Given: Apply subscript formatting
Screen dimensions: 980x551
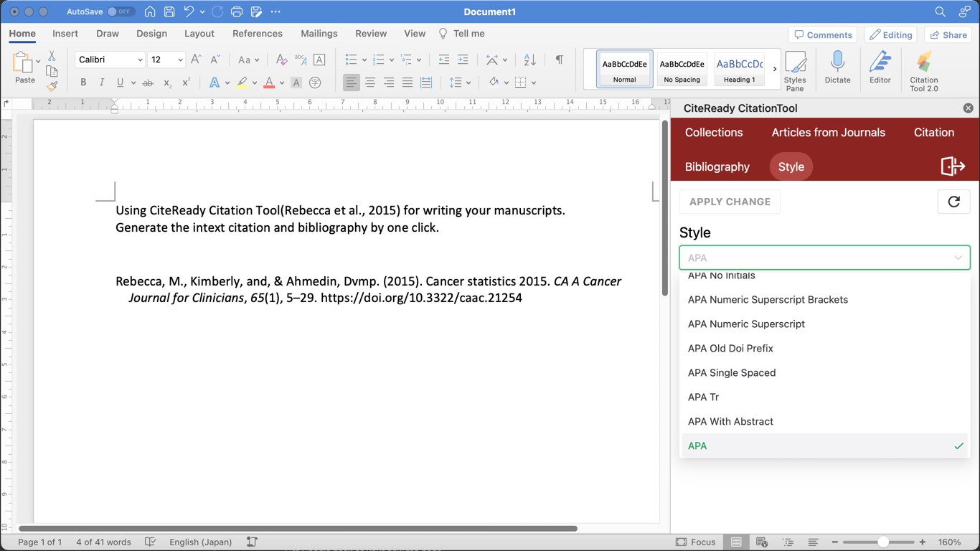Looking at the screenshot, I should (167, 83).
